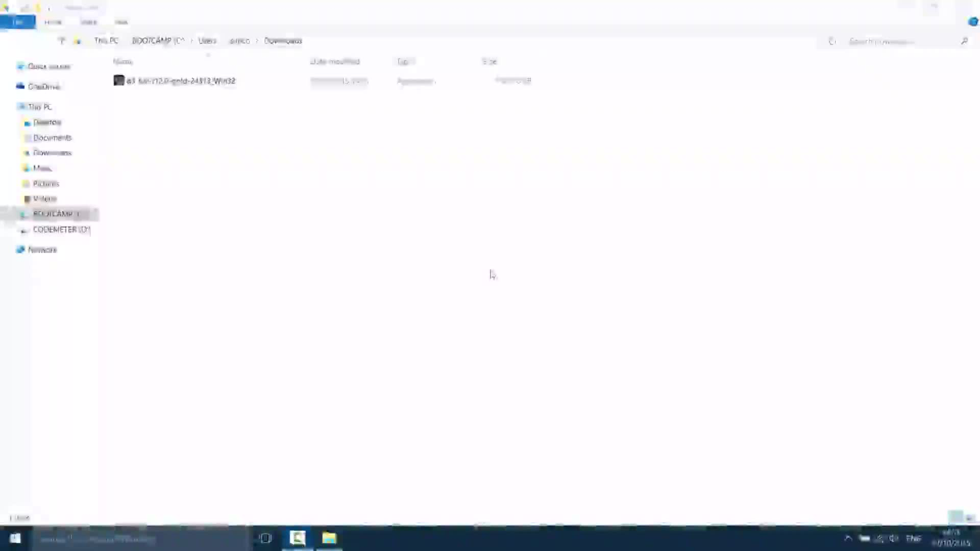Open OneDrive in navigation pane

coord(44,86)
